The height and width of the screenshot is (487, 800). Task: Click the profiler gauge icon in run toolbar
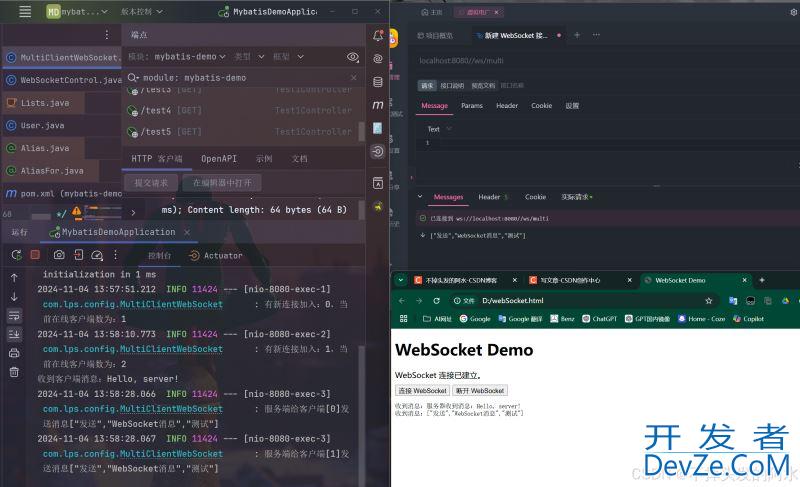[97, 255]
